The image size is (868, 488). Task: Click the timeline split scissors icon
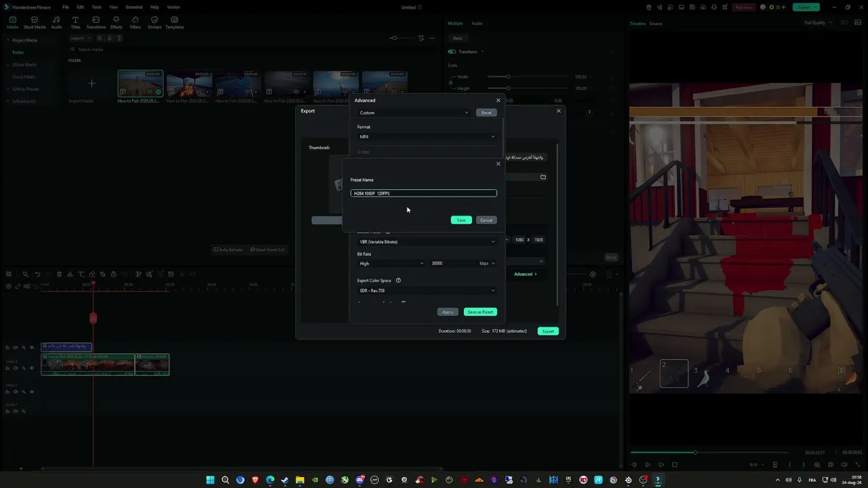coord(70,274)
